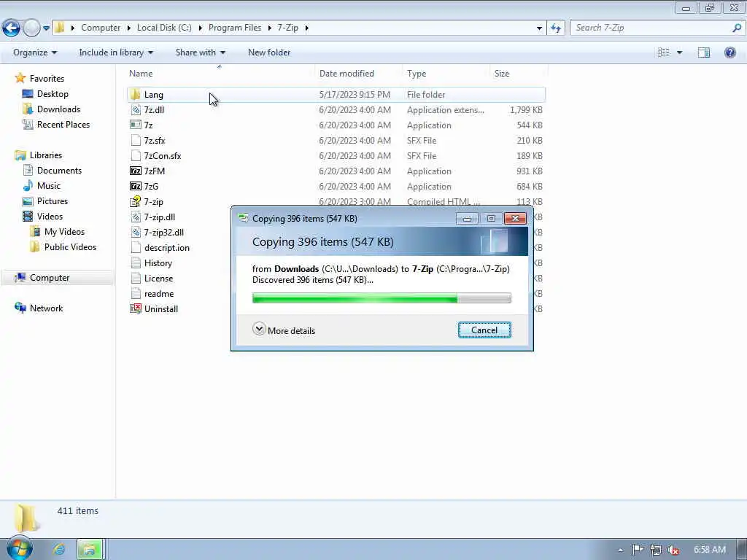Screen dimensions: 747x560
Task: Select the 7z application file icon
Action: (x=135, y=125)
